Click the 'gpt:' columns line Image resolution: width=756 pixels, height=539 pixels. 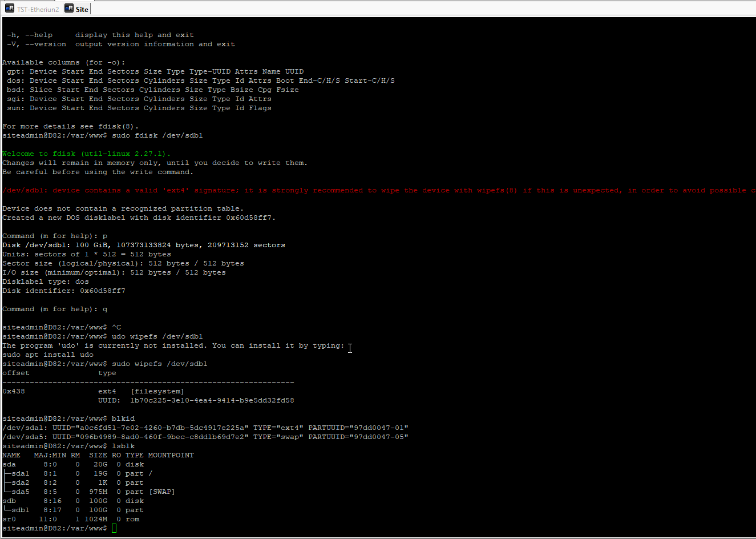[x=155, y=71]
